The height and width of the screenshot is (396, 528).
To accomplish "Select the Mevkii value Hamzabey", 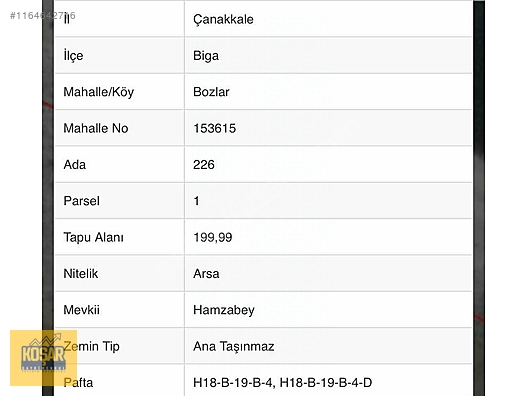I will 224,310.
